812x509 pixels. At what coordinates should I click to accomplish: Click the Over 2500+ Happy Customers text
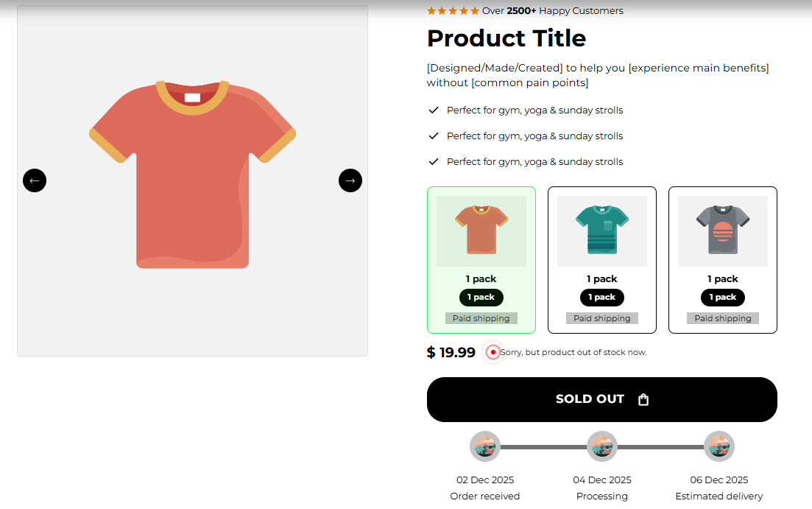(x=553, y=11)
